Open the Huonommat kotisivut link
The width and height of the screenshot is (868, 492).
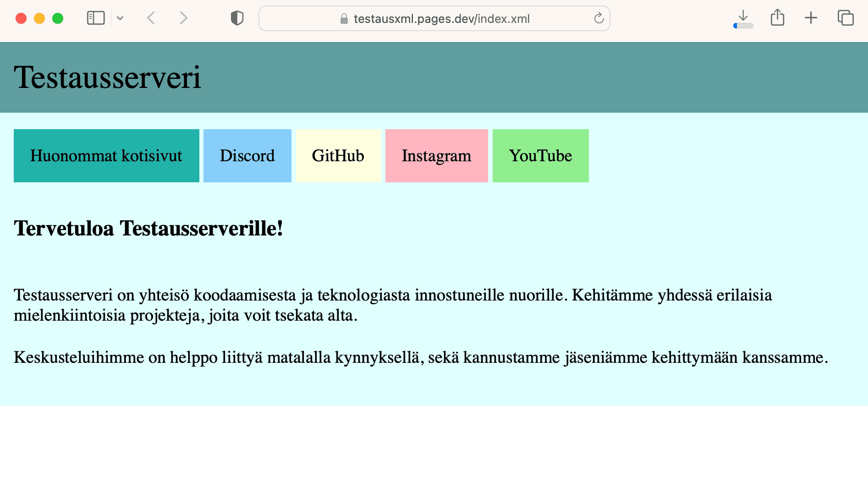(106, 156)
